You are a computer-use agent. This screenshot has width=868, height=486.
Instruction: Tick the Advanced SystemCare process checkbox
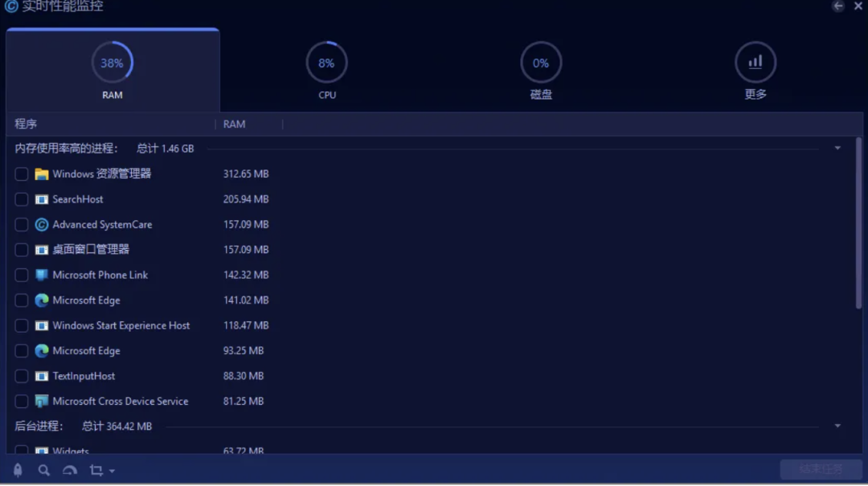[x=21, y=224]
